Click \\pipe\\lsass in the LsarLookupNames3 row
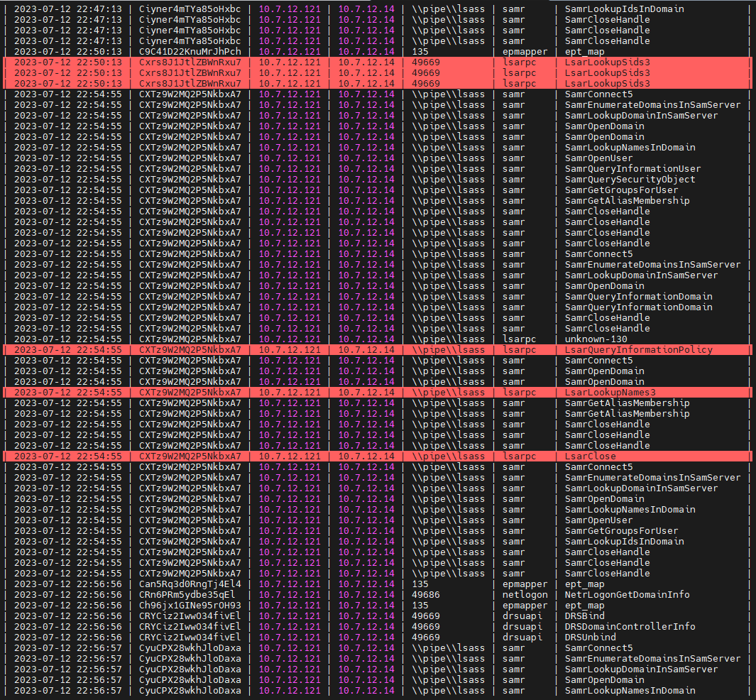The image size is (756, 700). coord(449,392)
